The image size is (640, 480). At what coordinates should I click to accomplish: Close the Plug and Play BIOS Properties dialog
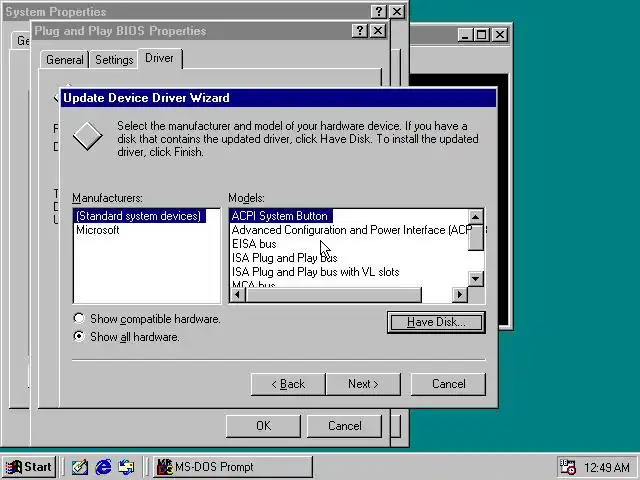coord(378,31)
